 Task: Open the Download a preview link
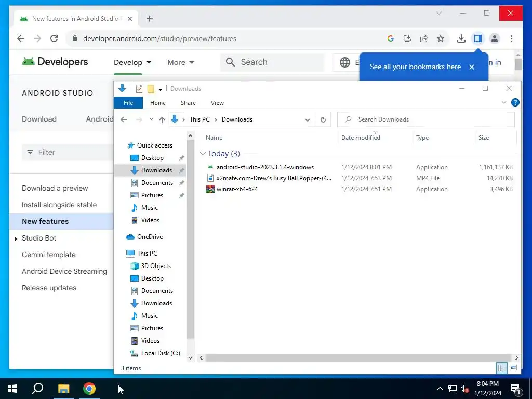(55, 188)
